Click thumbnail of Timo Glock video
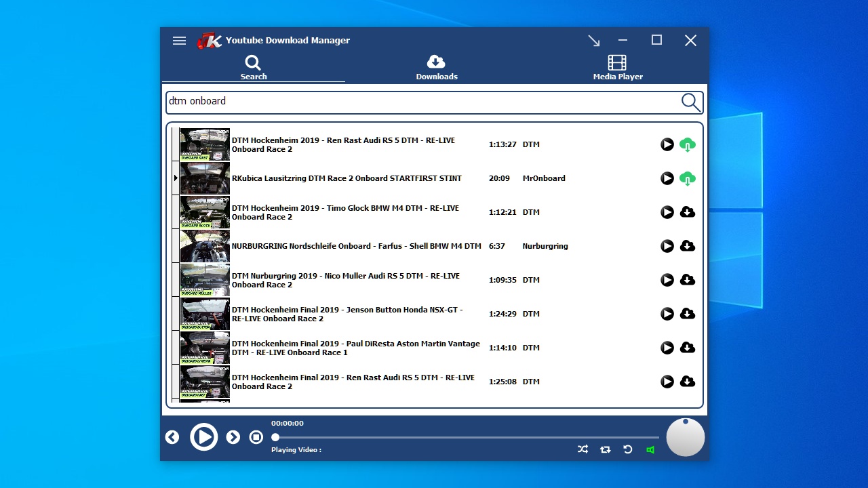The width and height of the screenshot is (868, 488). [x=205, y=212]
